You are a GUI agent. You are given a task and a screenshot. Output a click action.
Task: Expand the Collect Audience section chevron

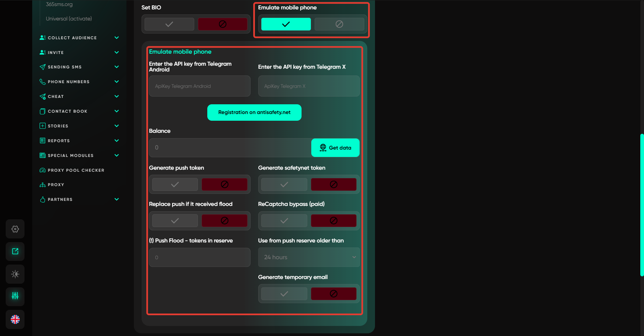(117, 38)
